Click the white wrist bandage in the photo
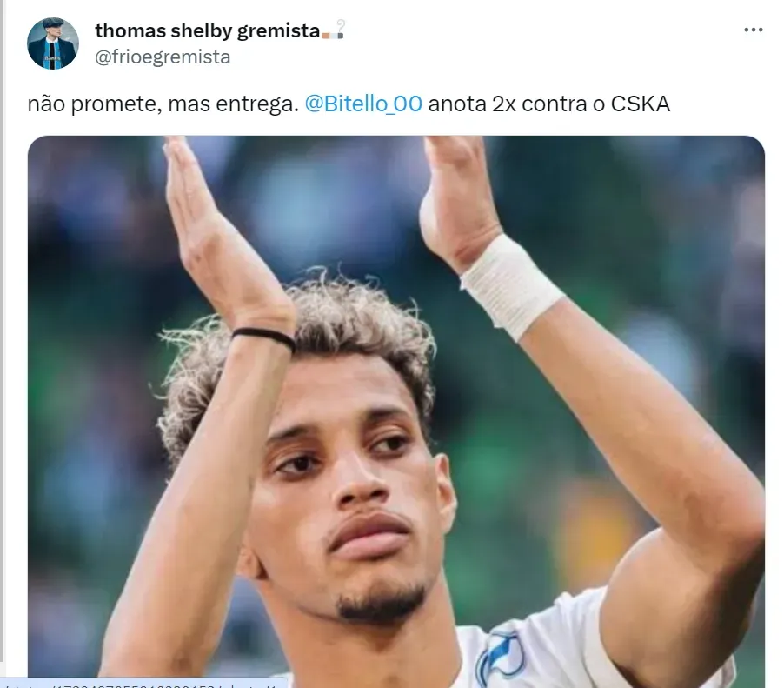Screen dimensions: 784x688 click(x=513, y=287)
